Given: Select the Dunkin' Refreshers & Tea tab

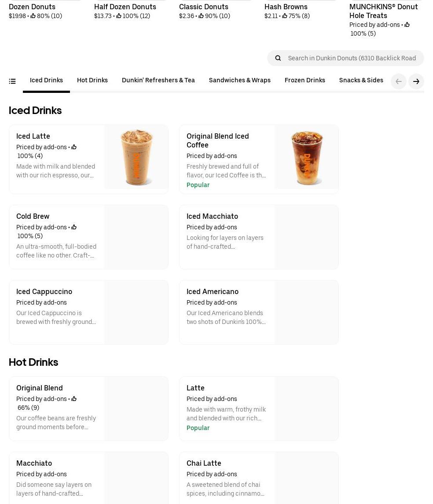Looking at the screenshot, I should [x=158, y=81].
